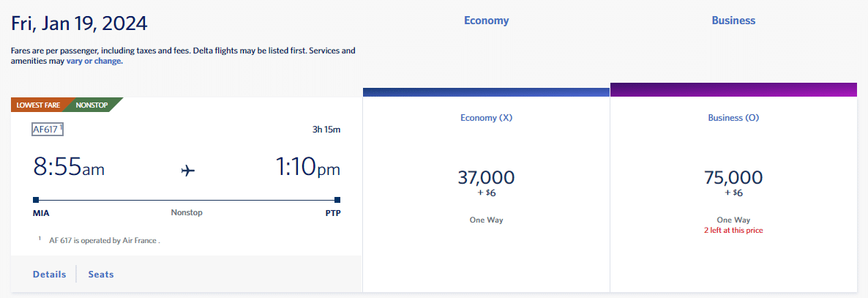
Task: View Seats for flight AF617
Action: point(101,275)
